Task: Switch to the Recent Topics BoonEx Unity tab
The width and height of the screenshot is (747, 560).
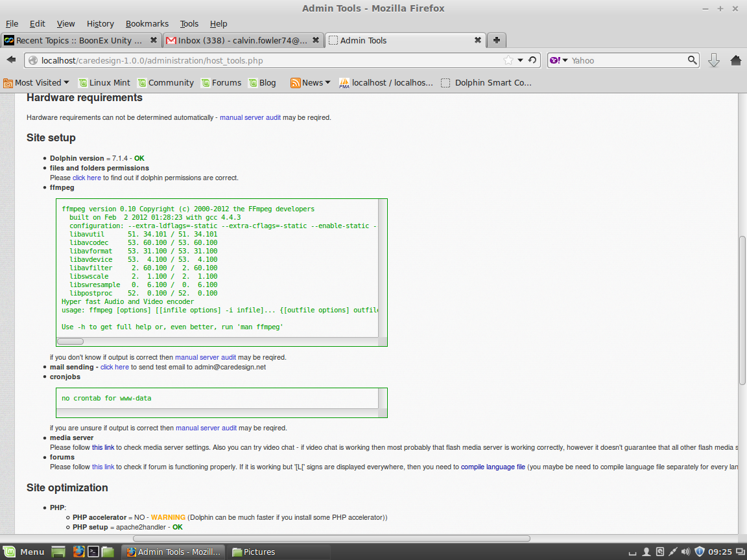Action: point(79,40)
